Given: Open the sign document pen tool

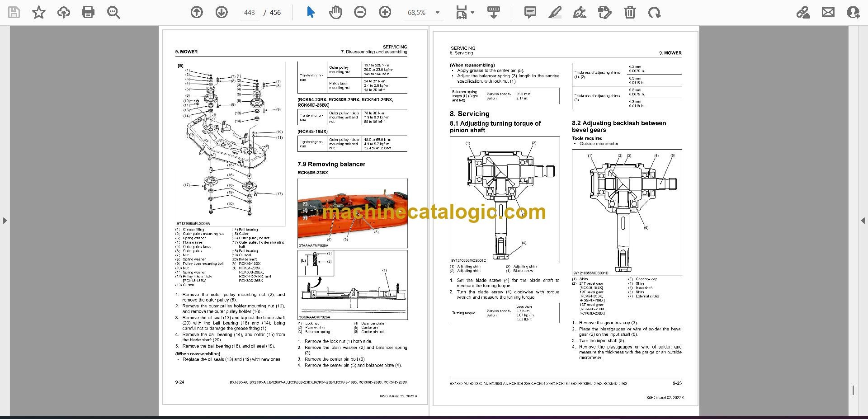Looking at the screenshot, I should point(580,12).
